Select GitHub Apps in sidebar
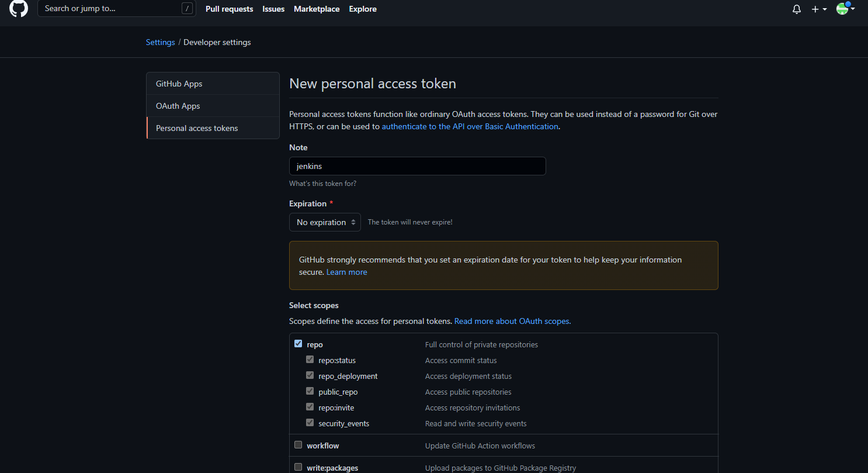 [x=213, y=84]
